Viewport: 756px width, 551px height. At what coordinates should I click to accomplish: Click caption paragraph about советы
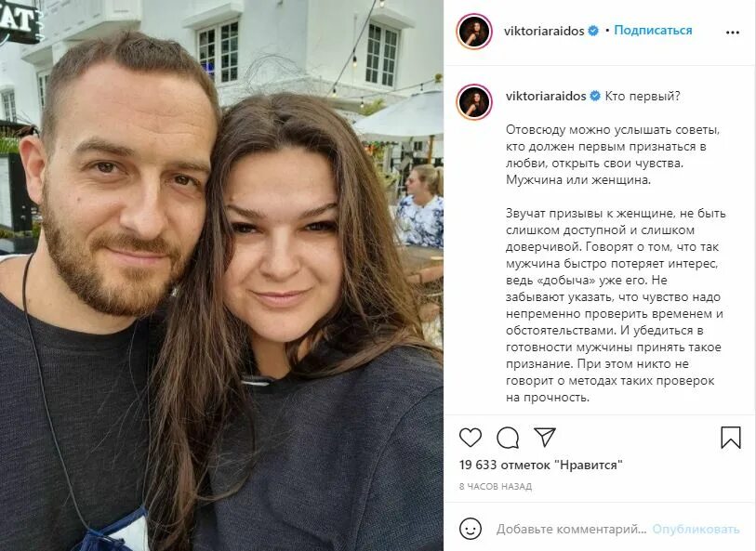point(606,154)
